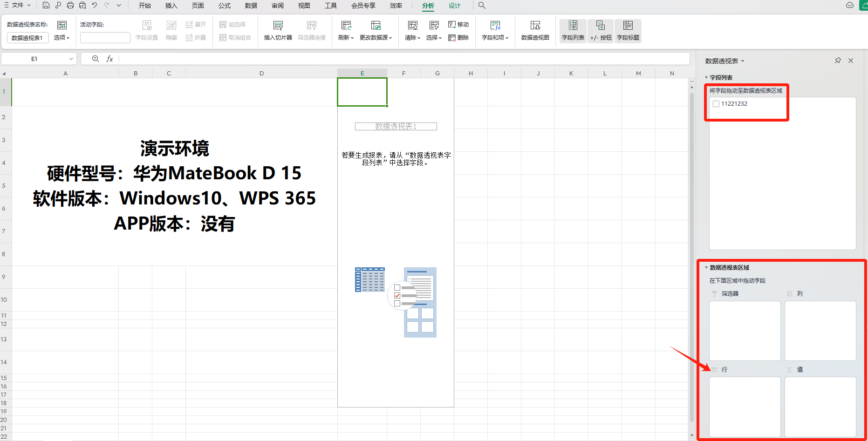
Task: Open the 选项 (Options) dropdown
Action: pos(62,38)
